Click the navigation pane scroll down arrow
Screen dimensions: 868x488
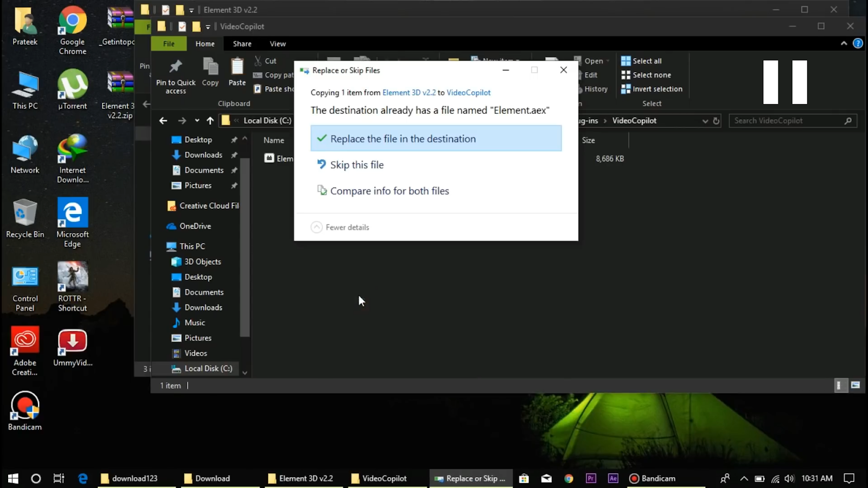coord(245,373)
